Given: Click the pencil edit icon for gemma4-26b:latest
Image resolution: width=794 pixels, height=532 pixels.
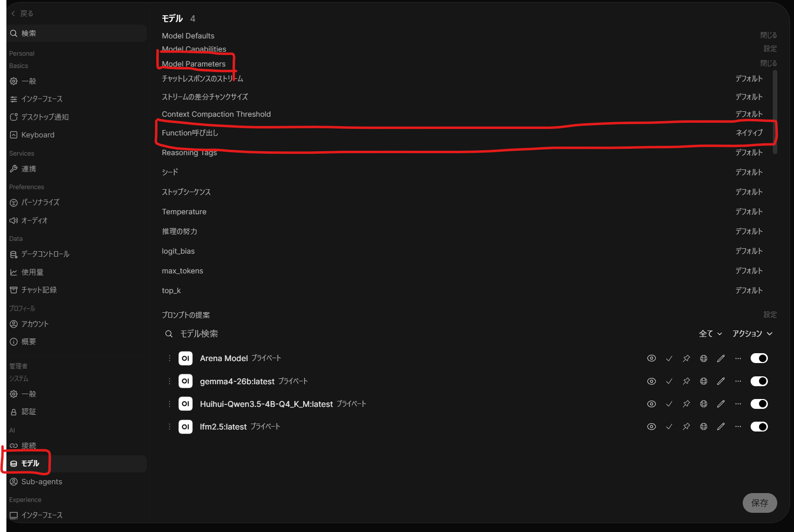Looking at the screenshot, I should coord(721,381).
